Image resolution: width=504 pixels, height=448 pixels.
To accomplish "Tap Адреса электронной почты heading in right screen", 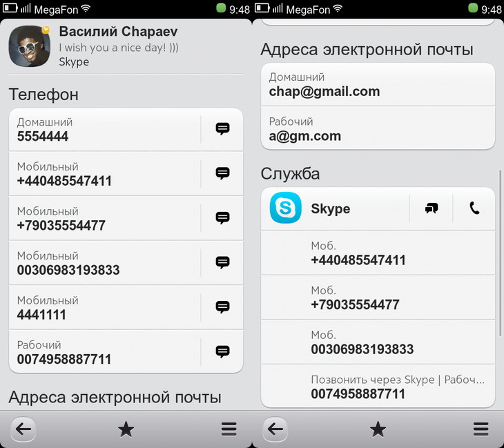I will click(367, 50).
